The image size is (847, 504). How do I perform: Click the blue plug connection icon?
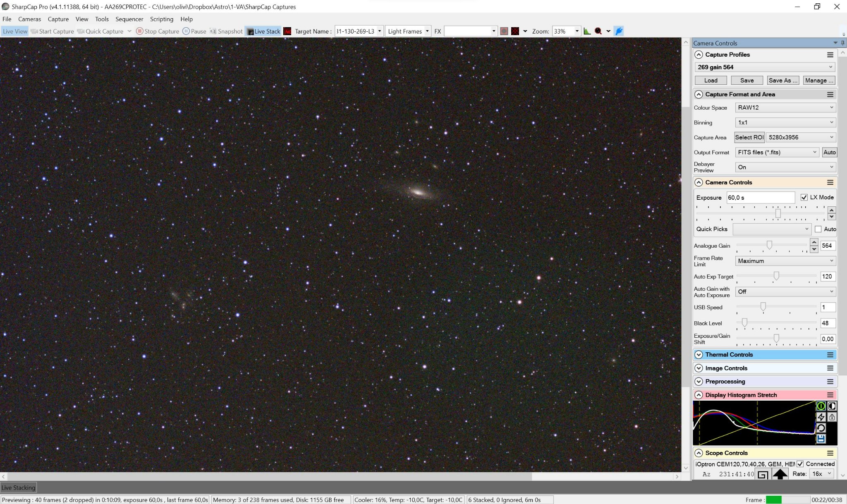(619, 31)
